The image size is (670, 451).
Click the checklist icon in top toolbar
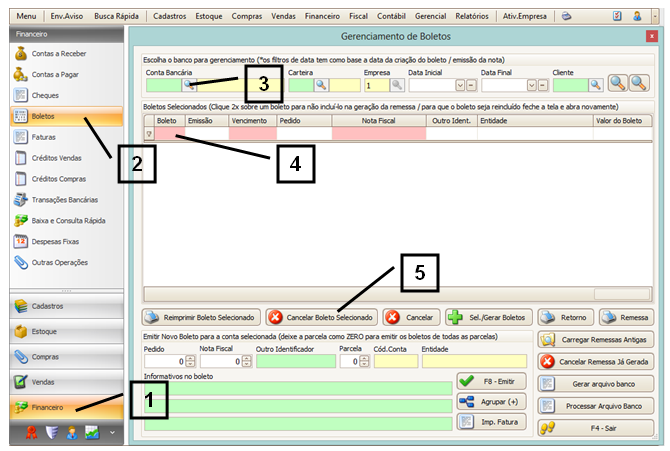coord(617,16)
